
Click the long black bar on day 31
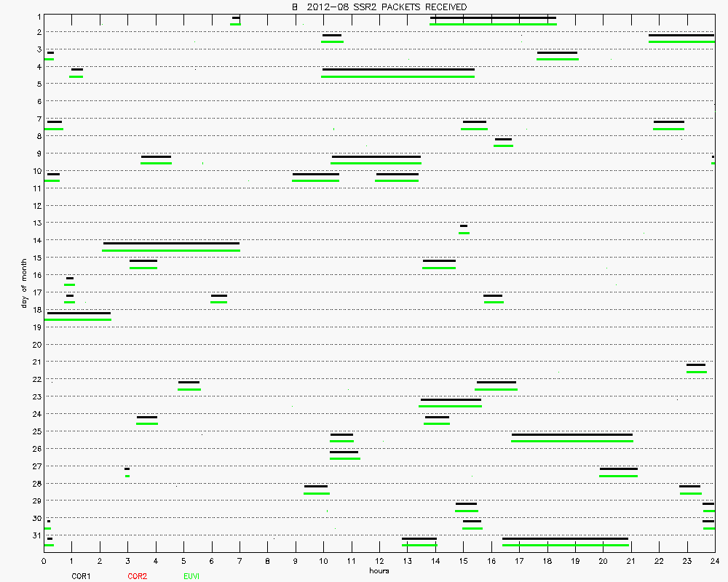(565, 539)
